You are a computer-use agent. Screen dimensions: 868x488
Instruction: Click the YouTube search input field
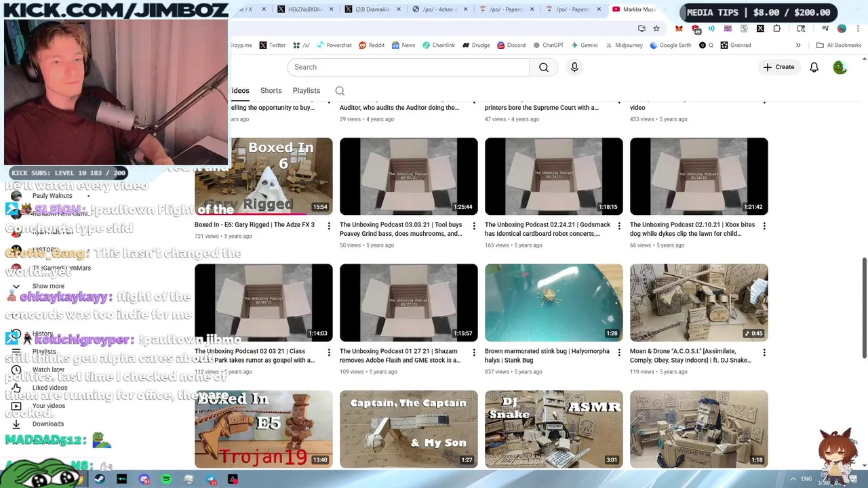(408, 67)
